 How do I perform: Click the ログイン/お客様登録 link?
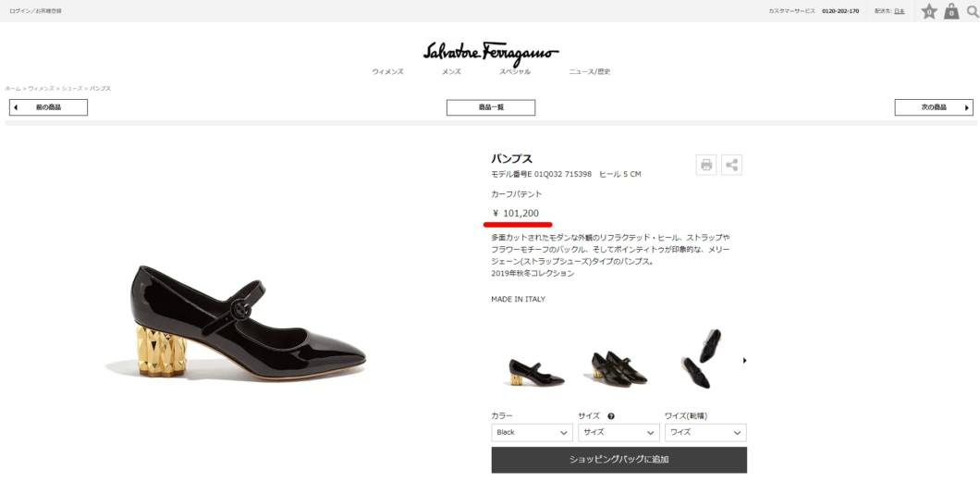pos(35,11)
